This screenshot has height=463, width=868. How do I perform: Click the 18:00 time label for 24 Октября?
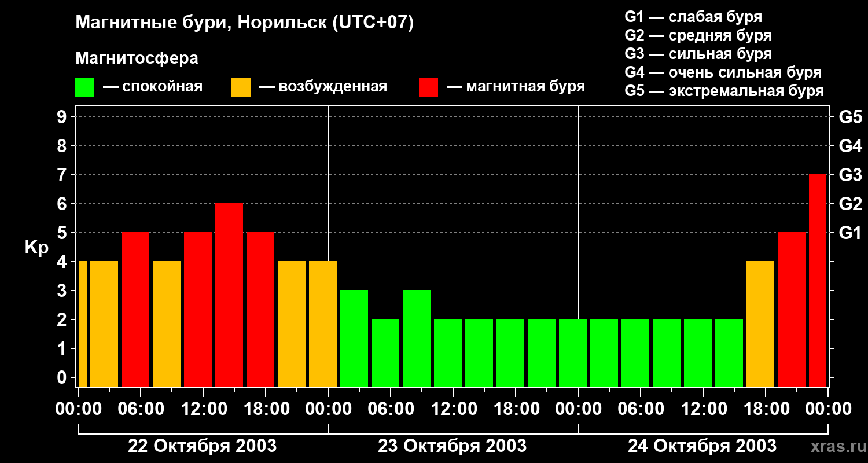[x=766, y=409]
